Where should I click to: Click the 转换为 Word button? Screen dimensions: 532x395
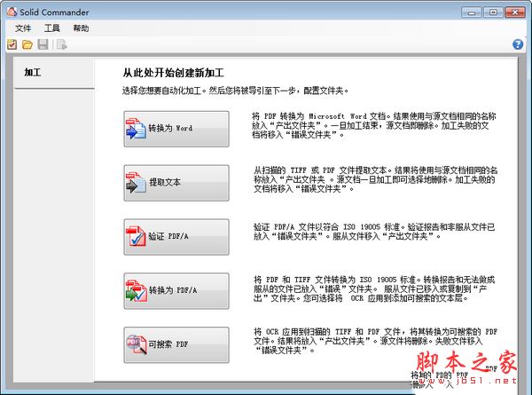176,129
